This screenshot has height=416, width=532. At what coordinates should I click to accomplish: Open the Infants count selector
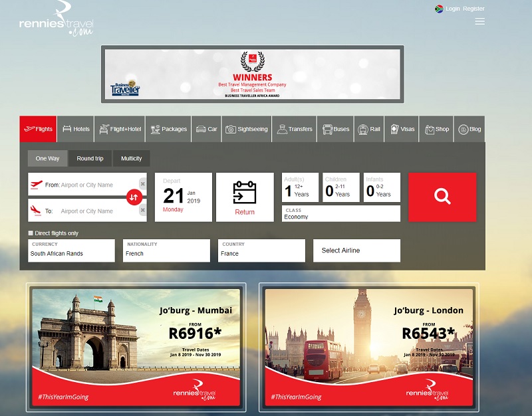pos(382,187)
